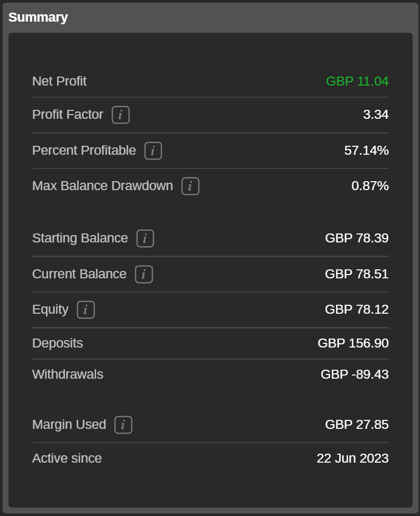Click the green Net Profit value
Screen dimensions: 420x516
pyautogui.click(x=357, y=81)
